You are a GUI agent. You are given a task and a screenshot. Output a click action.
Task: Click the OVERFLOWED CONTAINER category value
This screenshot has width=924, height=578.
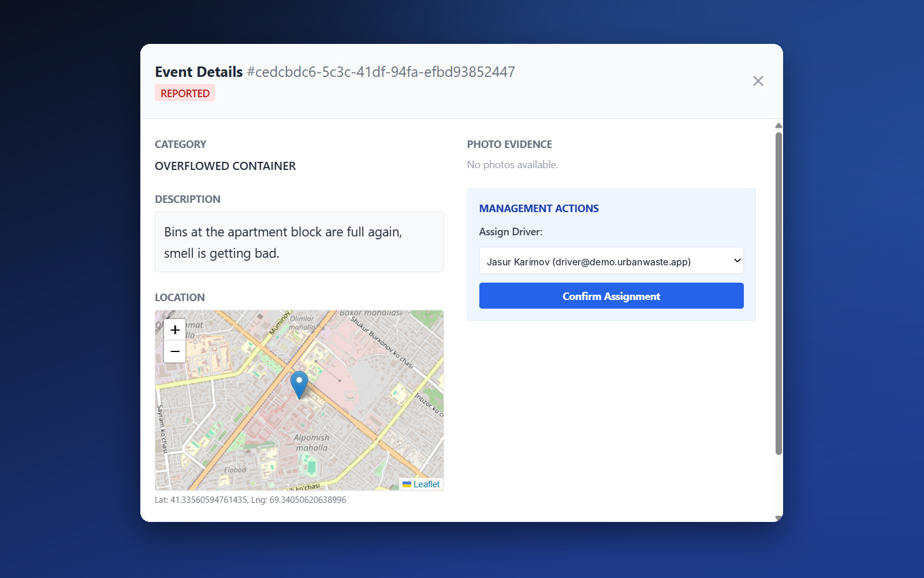[225, 166]
